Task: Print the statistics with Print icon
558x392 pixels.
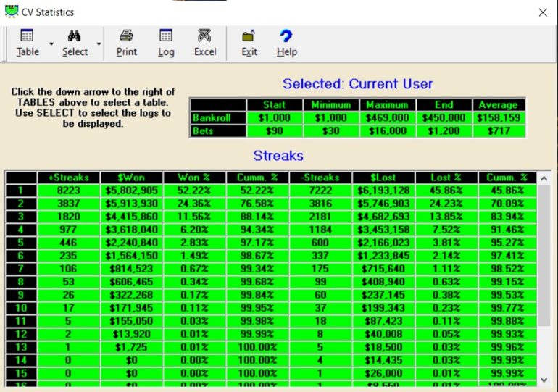Action: tap(126, 36)
